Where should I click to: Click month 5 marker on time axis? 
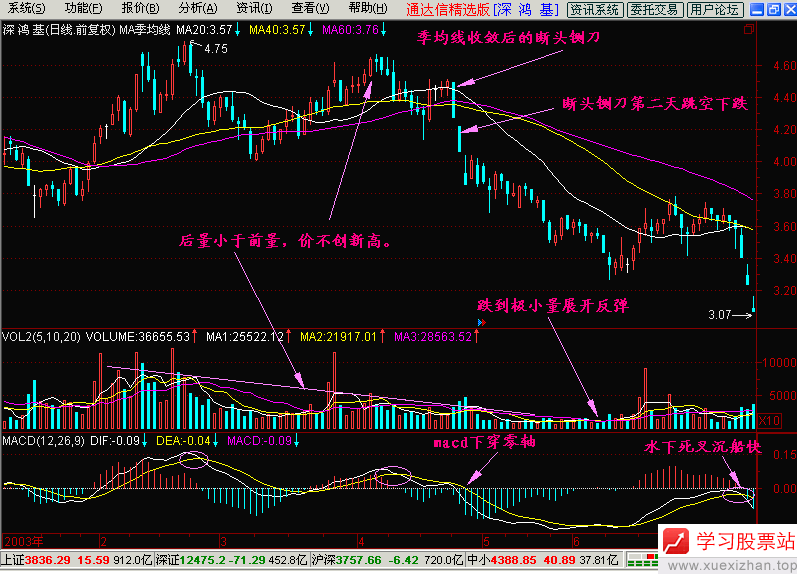486,540
